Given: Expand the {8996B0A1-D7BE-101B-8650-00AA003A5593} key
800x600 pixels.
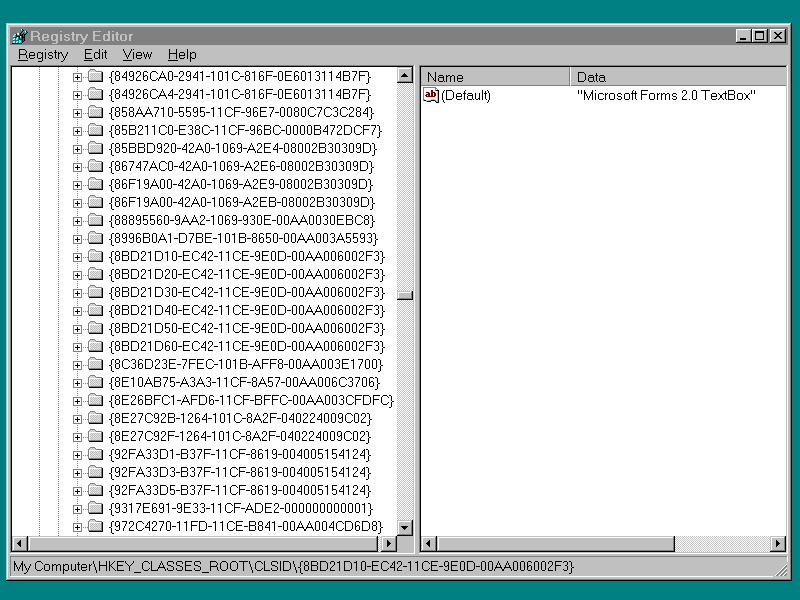Looking at the screenshot, I should point(78,238).
